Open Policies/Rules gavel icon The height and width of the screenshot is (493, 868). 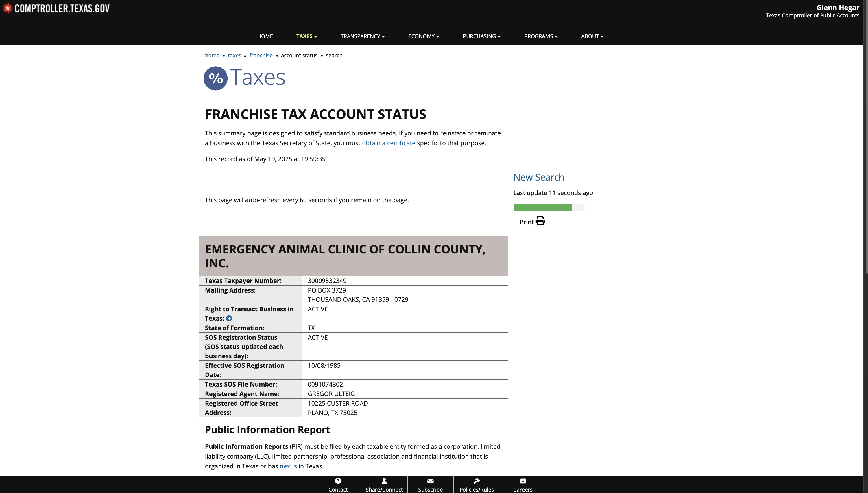[x=477, y=481]
